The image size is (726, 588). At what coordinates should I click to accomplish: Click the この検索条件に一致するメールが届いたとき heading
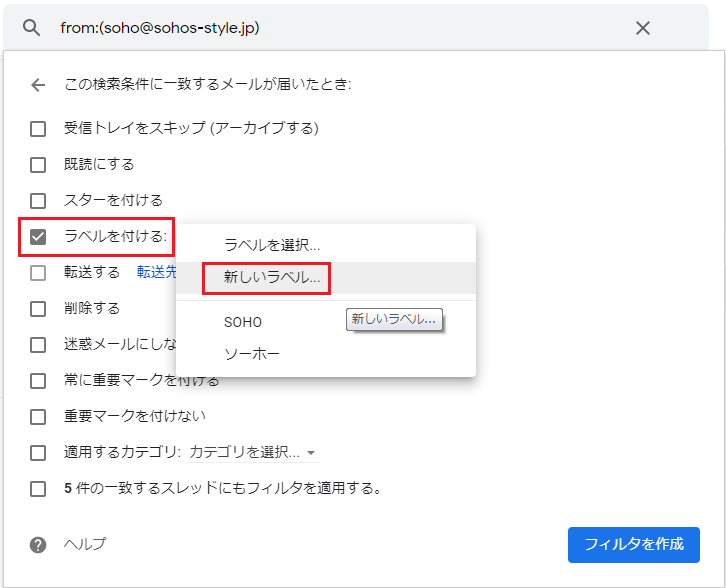point(207,84)
